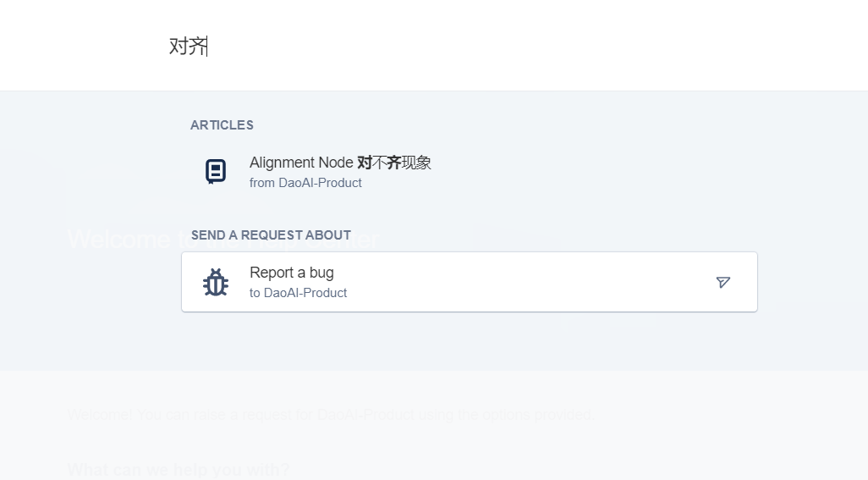868x480 pixels.
Task: Click the paper plane send icon
Action: point(723,283)
